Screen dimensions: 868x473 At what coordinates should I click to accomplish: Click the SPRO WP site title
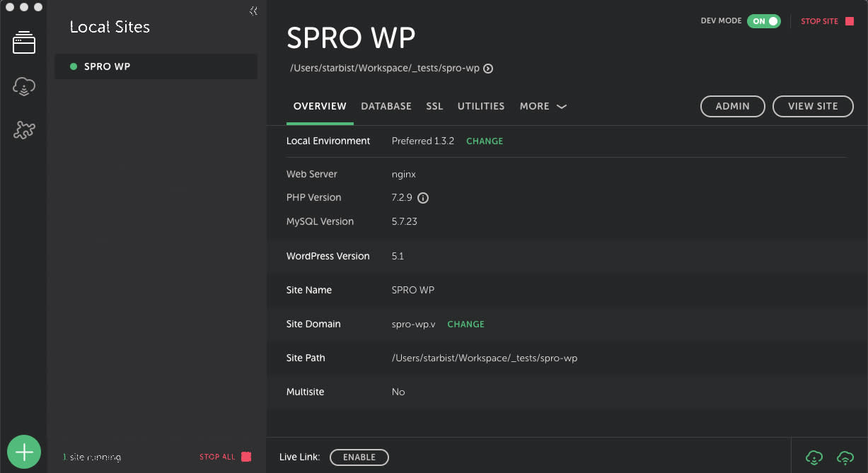(x=351, y=37)
